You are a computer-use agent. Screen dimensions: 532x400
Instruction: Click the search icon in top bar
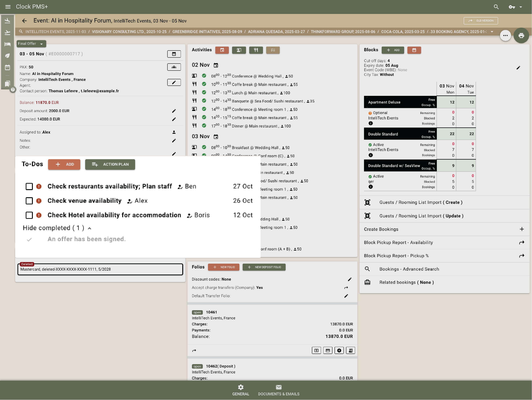coord(496,7)
